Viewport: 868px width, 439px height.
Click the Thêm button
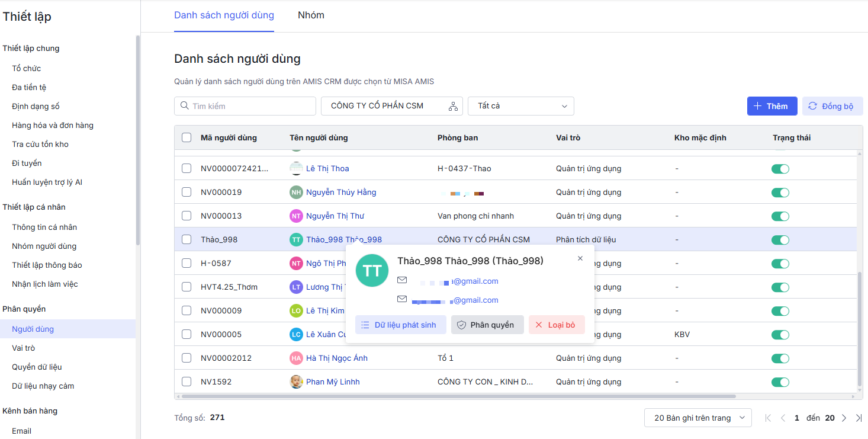point(771,106)
